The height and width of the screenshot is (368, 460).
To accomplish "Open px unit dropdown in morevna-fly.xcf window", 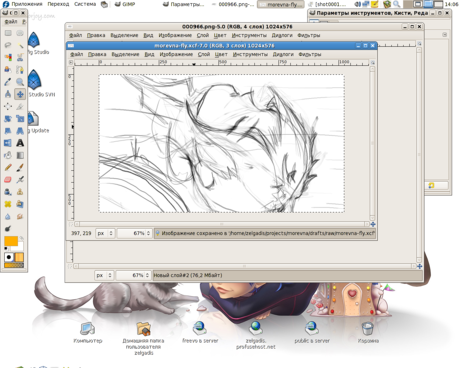I will click(x=105, y=233).
